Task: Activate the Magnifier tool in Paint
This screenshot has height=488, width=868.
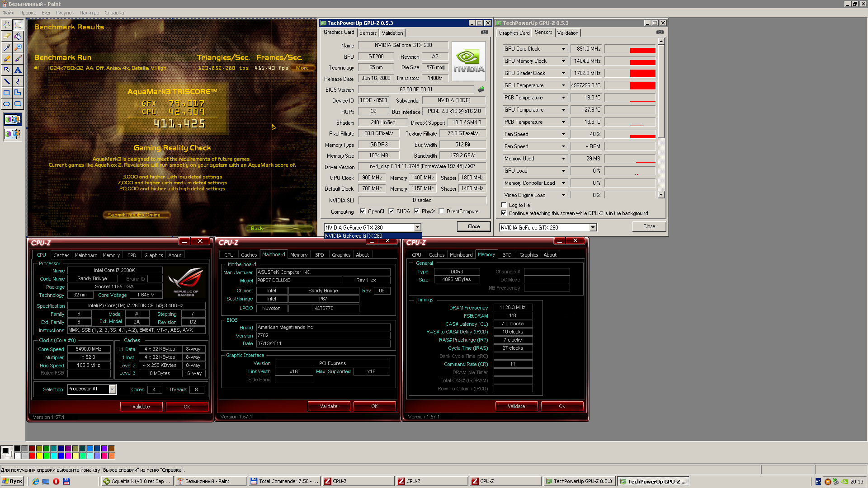Action: (18, 47)
